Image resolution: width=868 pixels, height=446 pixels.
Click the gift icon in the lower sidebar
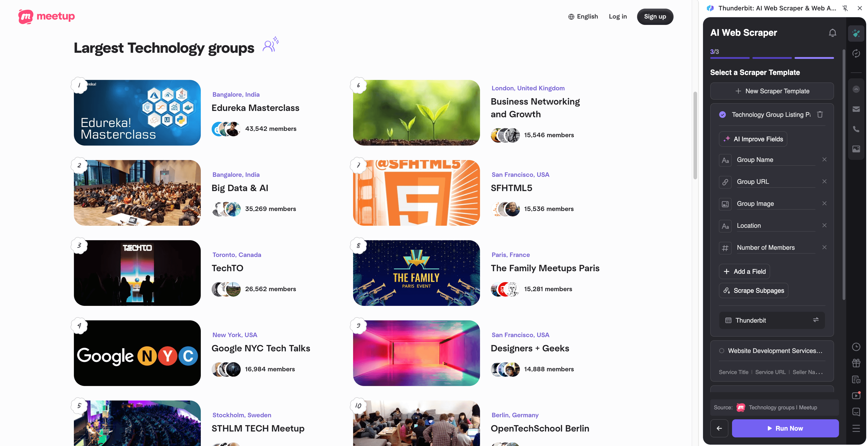tap(856, 363)
